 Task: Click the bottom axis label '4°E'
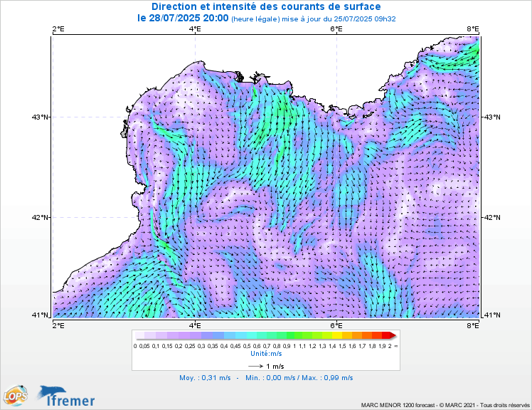coord(195,326)
